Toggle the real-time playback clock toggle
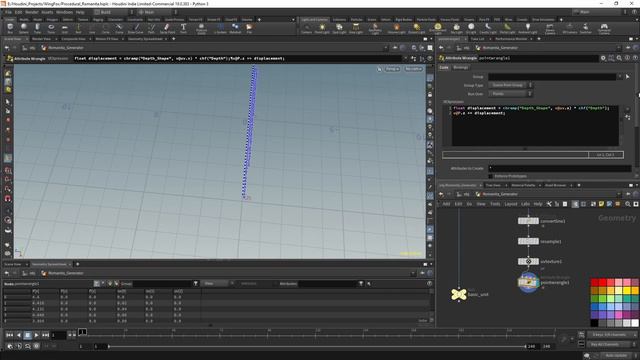 click(36, 346)
